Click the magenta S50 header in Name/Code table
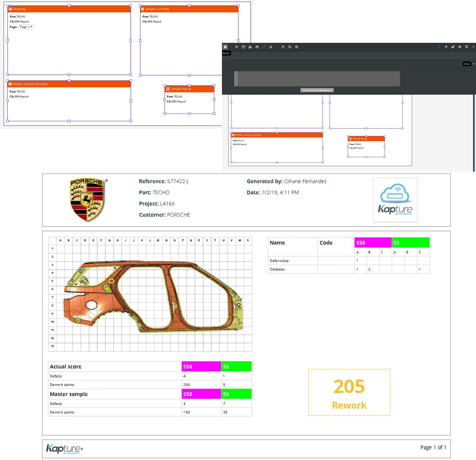 tap(373, 243)
